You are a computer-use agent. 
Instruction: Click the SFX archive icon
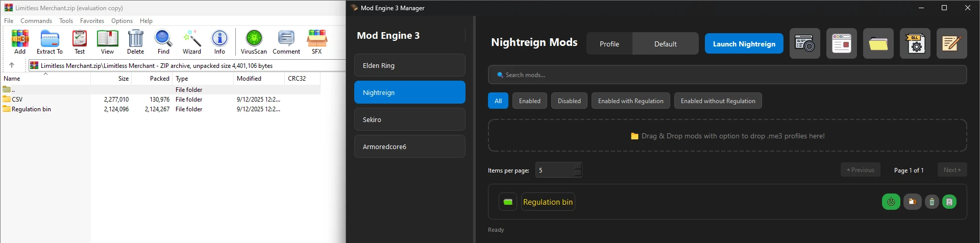tap(316, 41)
